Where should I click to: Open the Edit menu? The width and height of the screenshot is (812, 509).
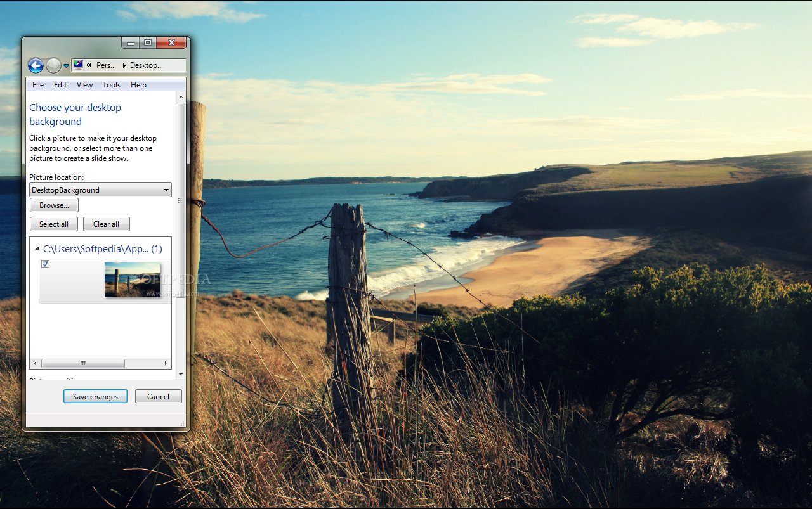click(x=60, y=85)
